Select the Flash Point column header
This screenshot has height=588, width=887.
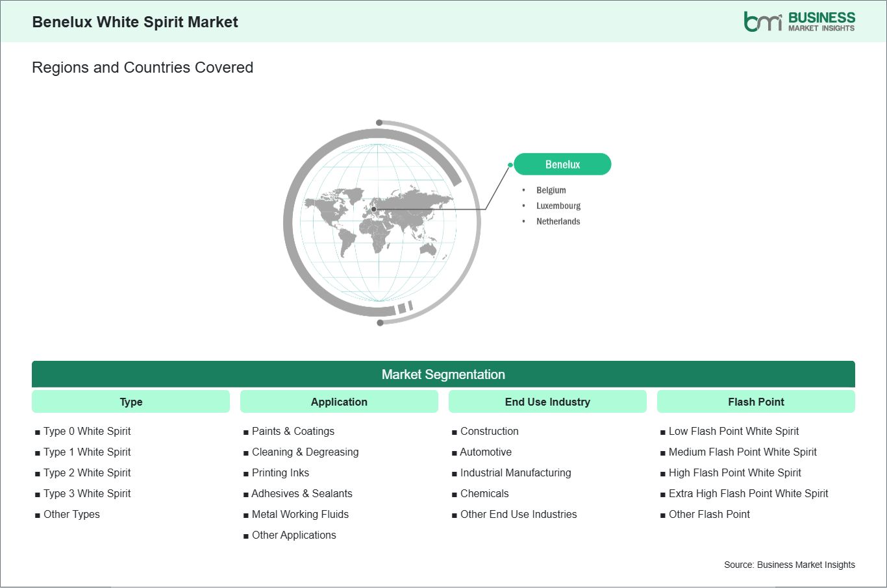(756, 402)
